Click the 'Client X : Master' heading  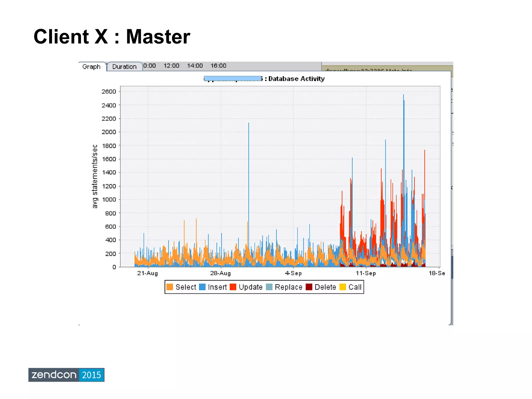click(112, 37)
